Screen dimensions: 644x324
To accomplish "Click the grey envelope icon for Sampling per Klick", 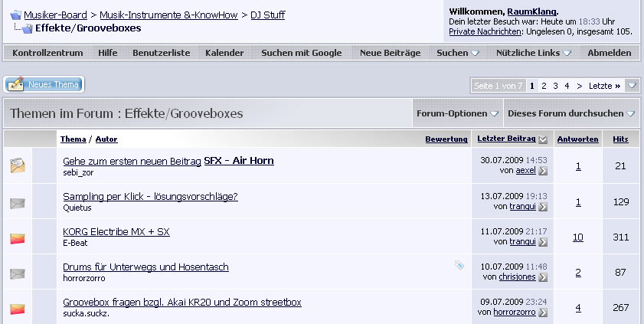I will (18, 203).
